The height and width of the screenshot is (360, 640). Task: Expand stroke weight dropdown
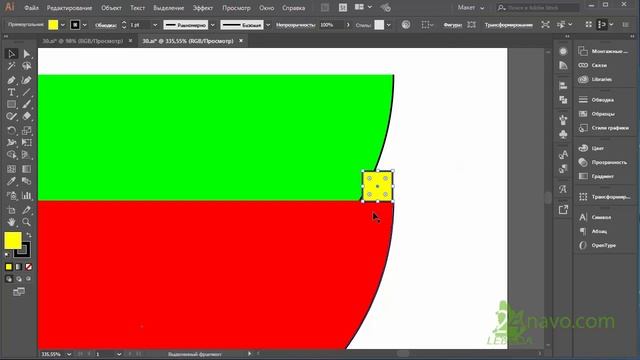(x=155, y=25)
